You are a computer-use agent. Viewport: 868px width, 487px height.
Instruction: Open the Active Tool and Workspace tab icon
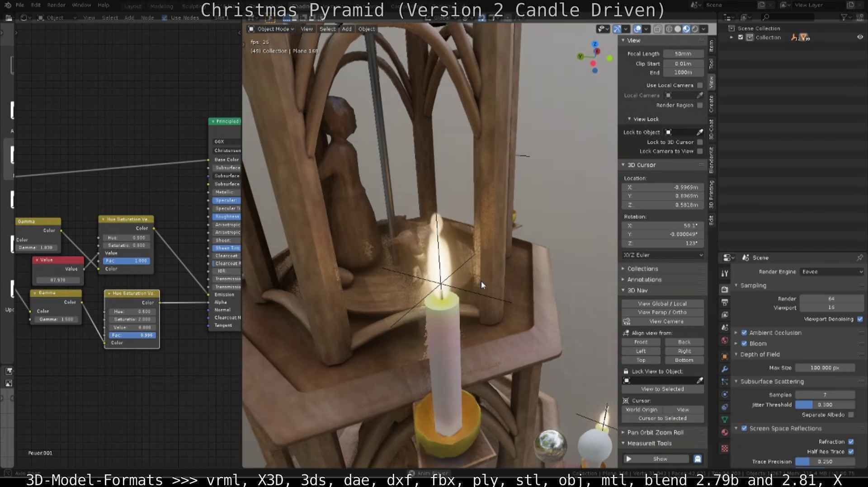(725, 273)
